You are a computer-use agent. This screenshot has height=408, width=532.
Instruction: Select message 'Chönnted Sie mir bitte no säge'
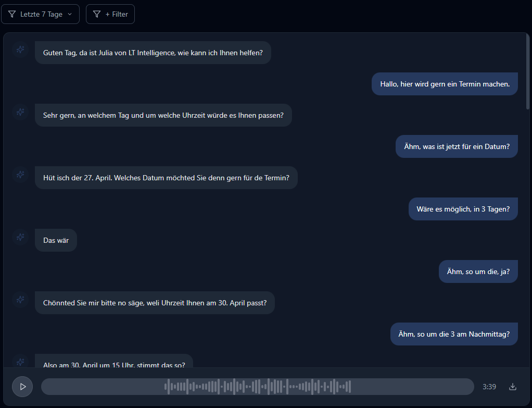tap(155, 303)
